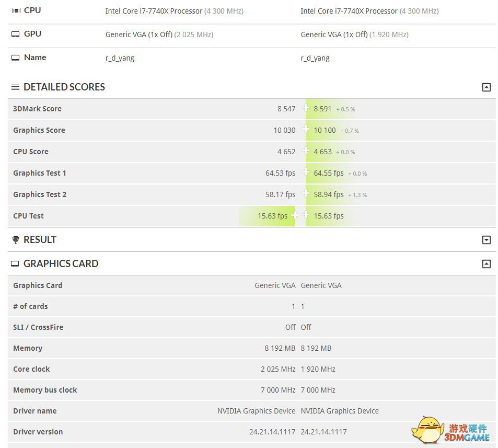Click the left NVIDIA Graphics Device value
The width and height of the screenshot is (498, 448).
256,411
